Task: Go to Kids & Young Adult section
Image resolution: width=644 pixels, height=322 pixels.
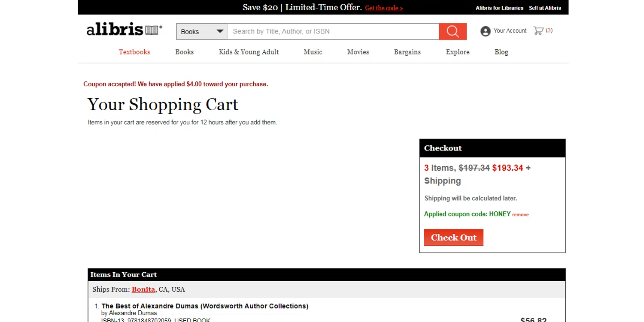Action: point(249,52)
